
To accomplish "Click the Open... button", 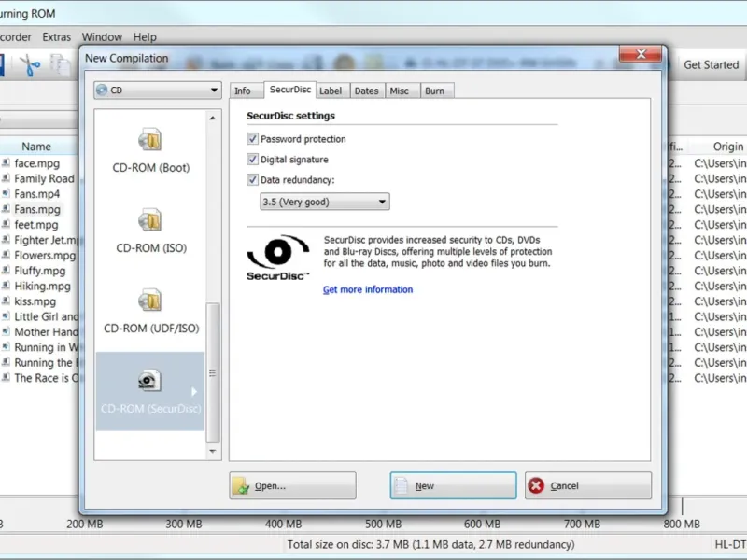I will [x=292, y=485].
